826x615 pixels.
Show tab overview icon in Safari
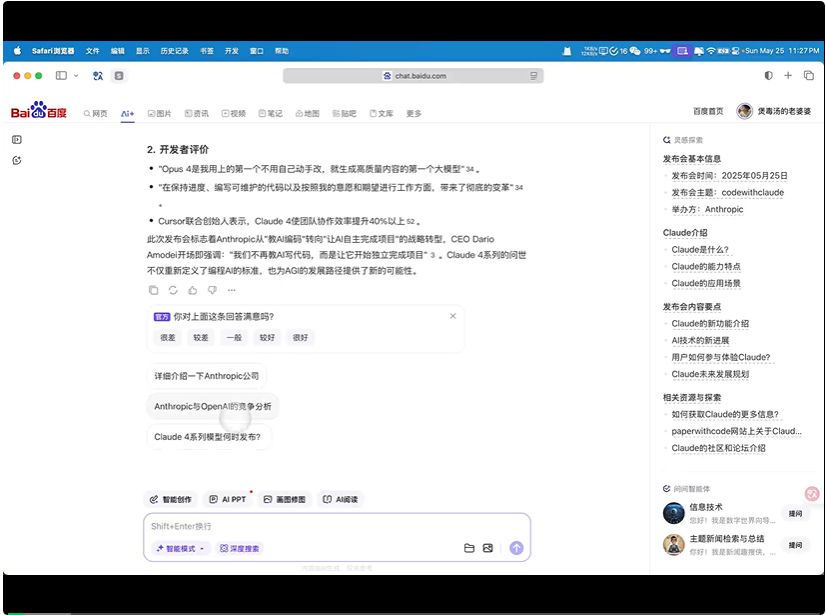click(x=809, y=75)
